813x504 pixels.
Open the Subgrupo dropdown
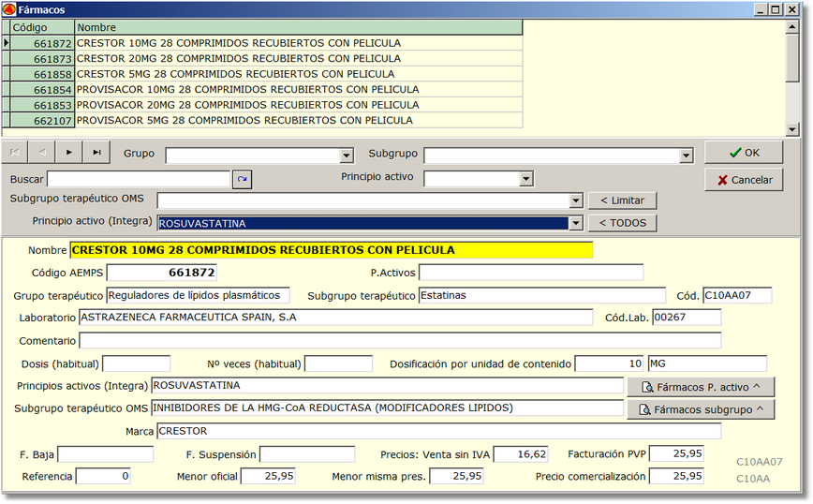pyautogui.click(x=686, y=155)
